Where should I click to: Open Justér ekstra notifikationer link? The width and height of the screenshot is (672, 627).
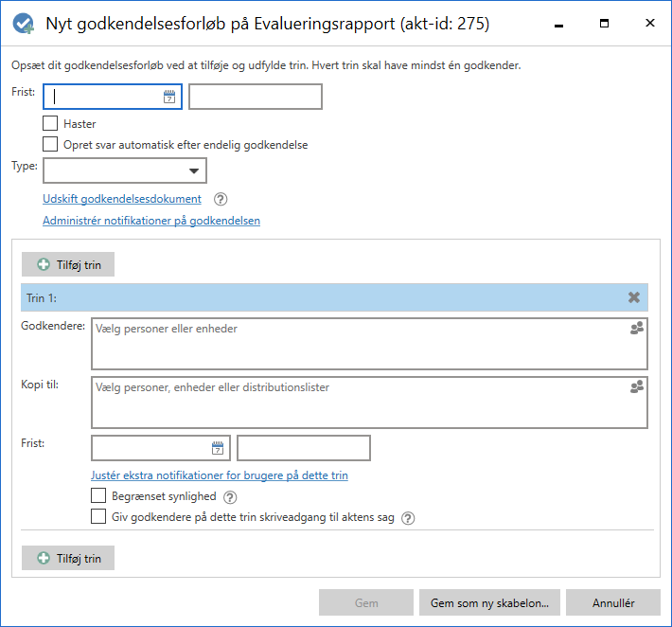click(x=220, y=475)
